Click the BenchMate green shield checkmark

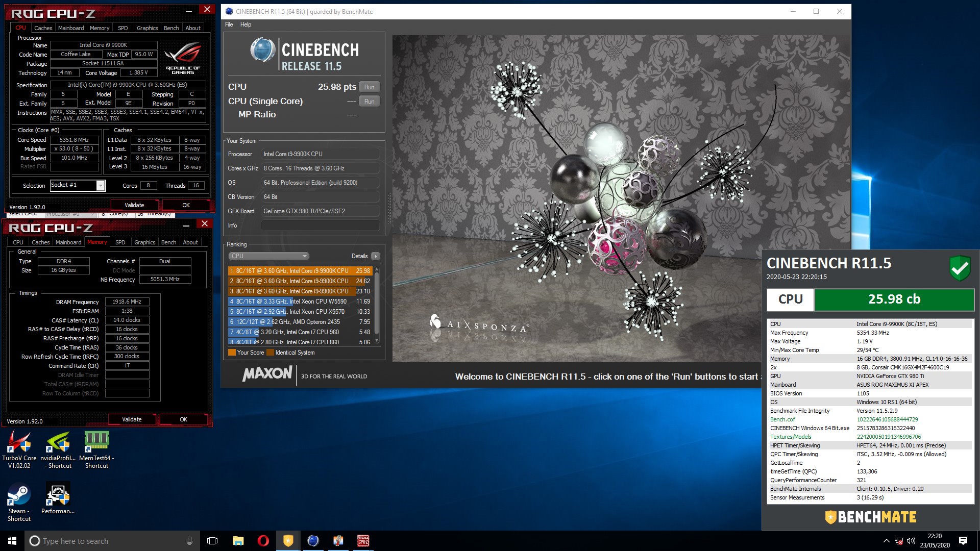(x=960, y=268)
